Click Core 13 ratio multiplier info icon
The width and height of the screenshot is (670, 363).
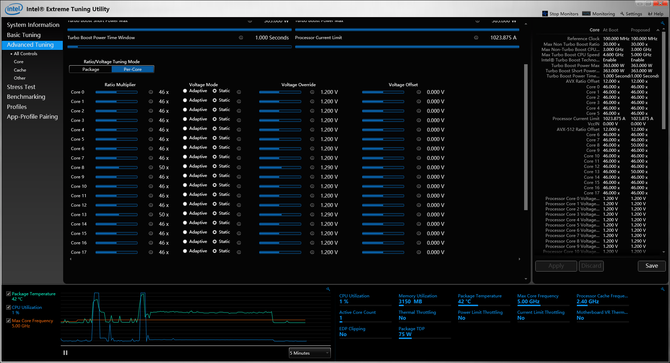[151, 214]
